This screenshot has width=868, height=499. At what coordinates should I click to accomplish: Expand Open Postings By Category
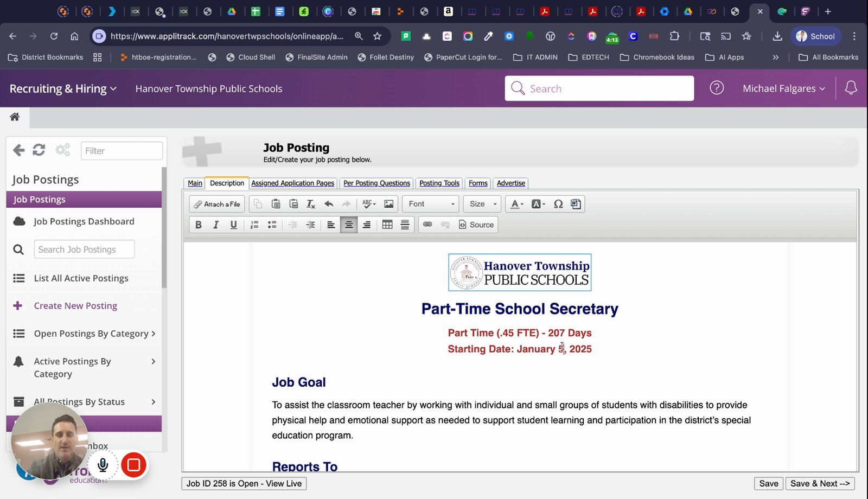(84, 334)
